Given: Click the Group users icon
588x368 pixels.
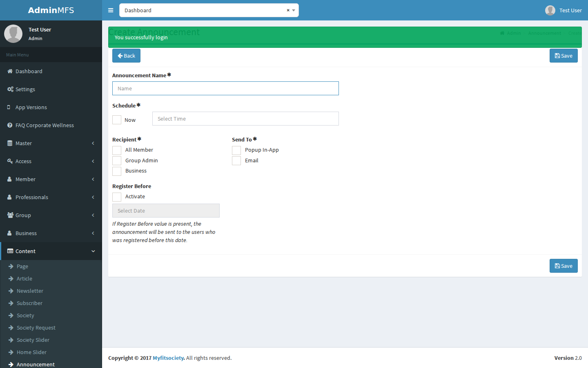Looking at the screenshot, I should (x=10, y=215).
